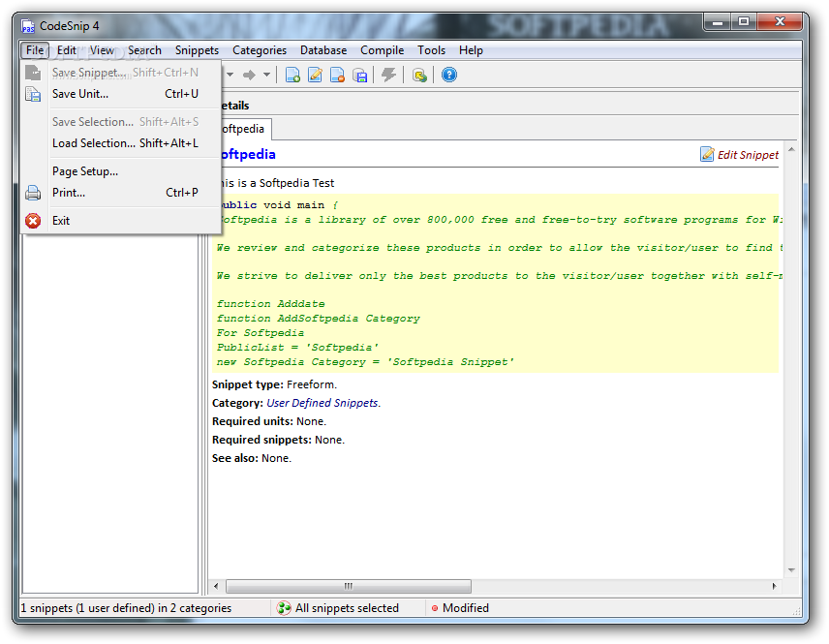Click the 'Snippet type: Freeform.' line
Viewport: 829px width, 644px height.
coord(274,384)
